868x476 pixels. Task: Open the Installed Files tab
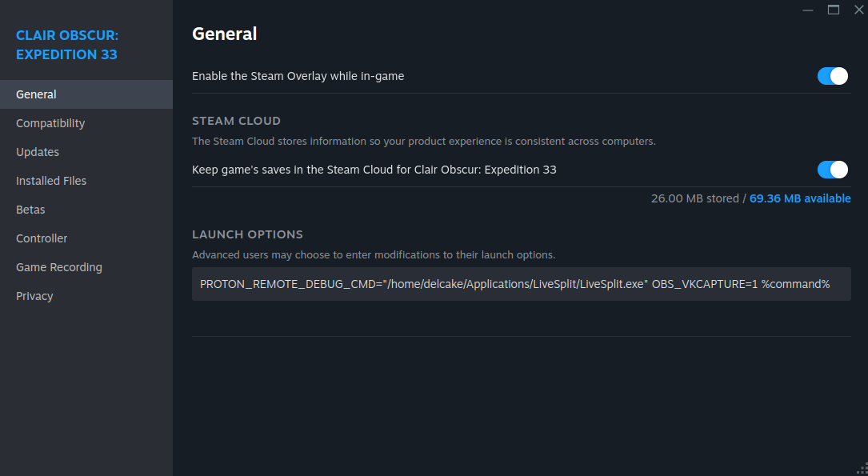click(x=51, y=181)
